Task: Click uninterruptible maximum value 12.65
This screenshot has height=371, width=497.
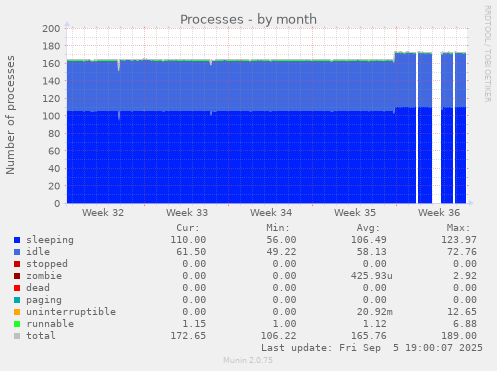Action: click(462, 312)
